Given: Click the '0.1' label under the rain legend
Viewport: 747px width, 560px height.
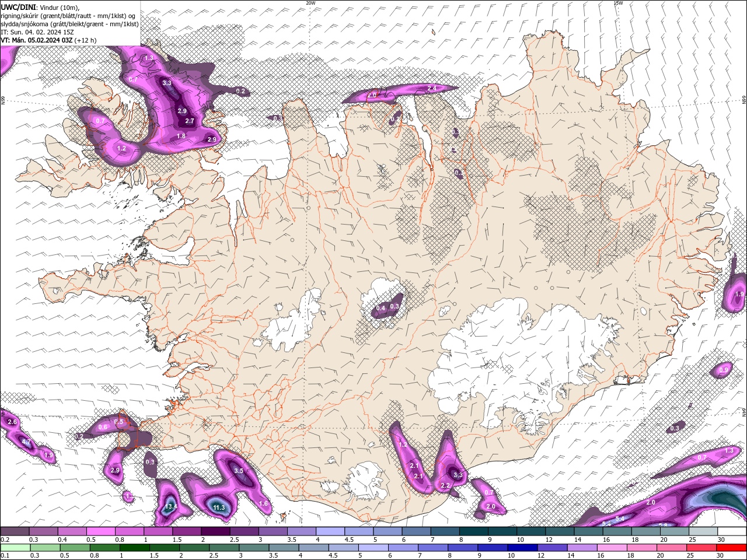Looking at the screenshot, I should point(5,555).
